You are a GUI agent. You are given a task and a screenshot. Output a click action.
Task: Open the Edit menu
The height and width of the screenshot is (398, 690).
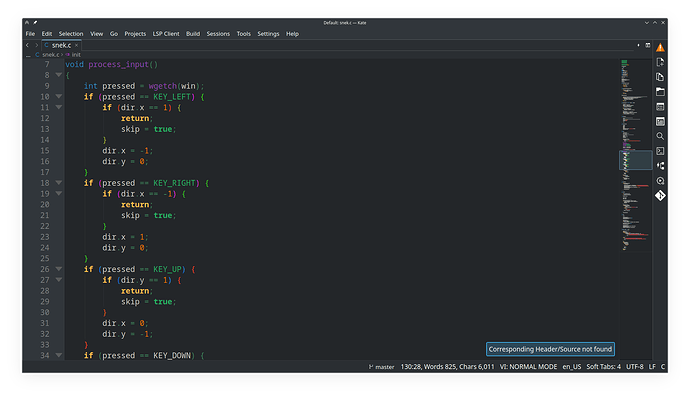(x=47, y=33)
